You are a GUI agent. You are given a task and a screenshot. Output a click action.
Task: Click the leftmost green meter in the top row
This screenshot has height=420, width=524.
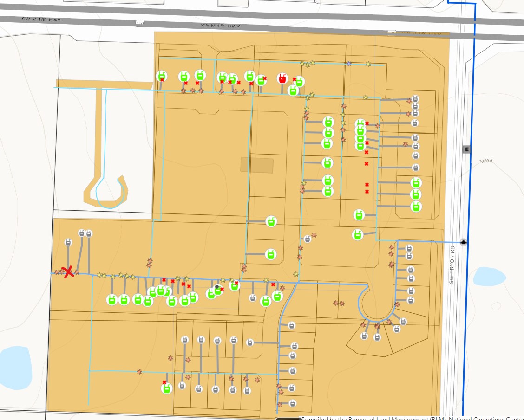161,75
